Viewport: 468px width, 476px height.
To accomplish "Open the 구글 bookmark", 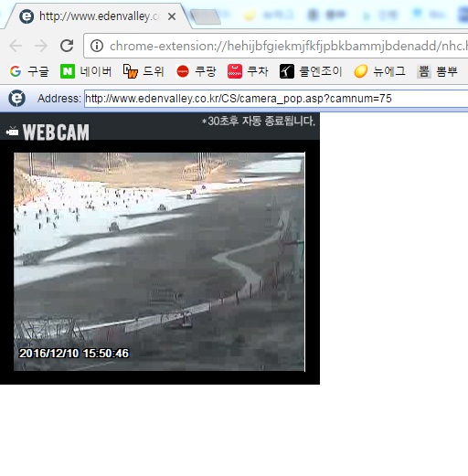I will pyautogui.click(x=29, y=71).
